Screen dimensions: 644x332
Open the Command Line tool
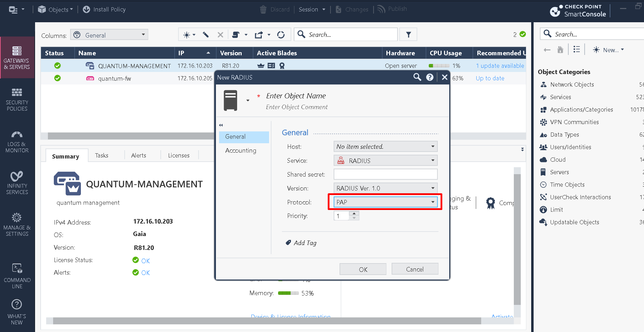coord(17,275)
